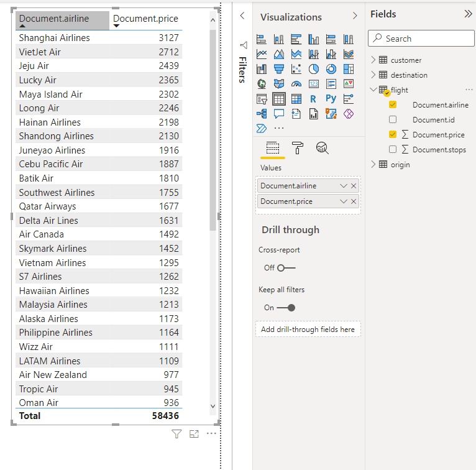Select the Clustered bar chart visualization
The width and height of the screenshot is (476, 470).
(296, 39)
